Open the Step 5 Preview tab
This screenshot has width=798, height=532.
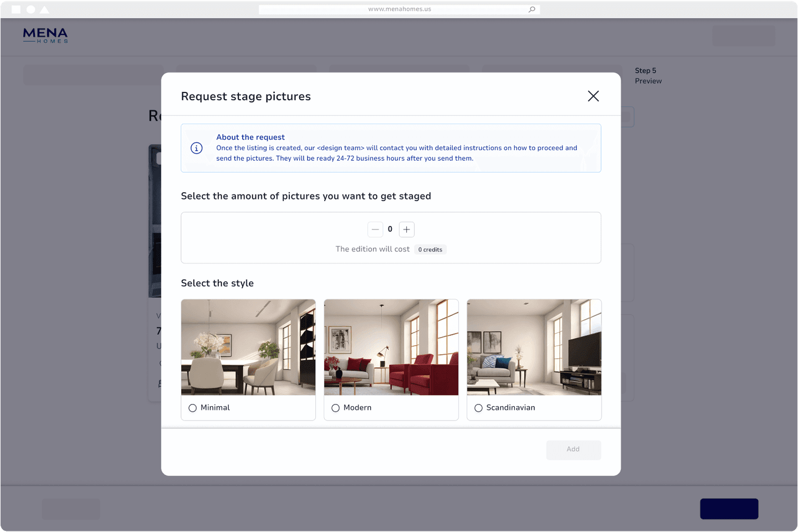648,76
